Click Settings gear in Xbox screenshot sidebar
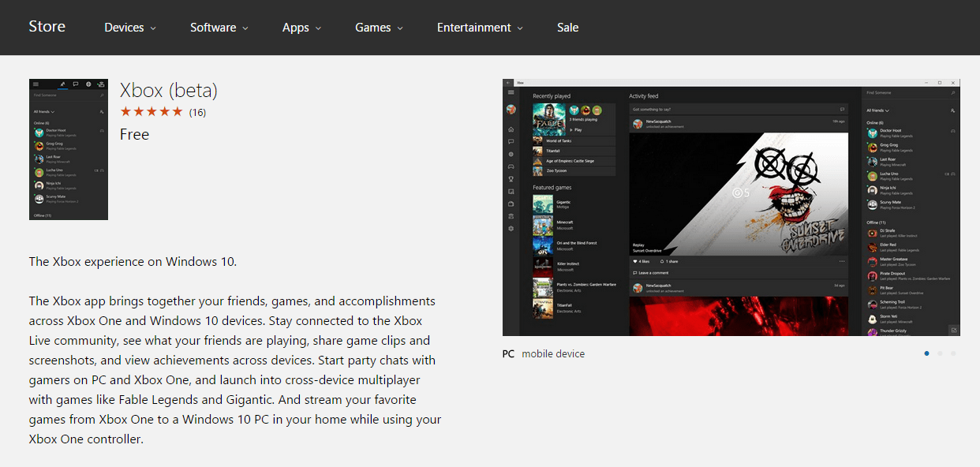Image resolution: width=980 pixels, height=467 pixels. point(511,229)
